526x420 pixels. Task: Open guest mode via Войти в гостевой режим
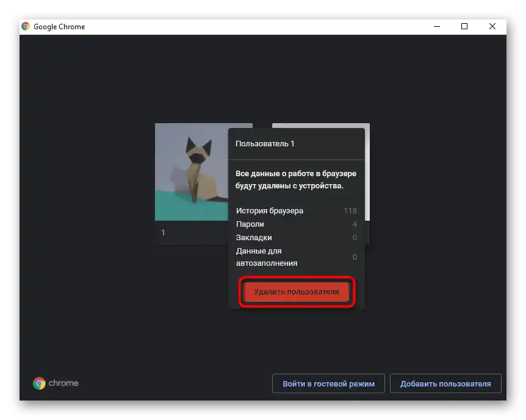pos(328,383)
